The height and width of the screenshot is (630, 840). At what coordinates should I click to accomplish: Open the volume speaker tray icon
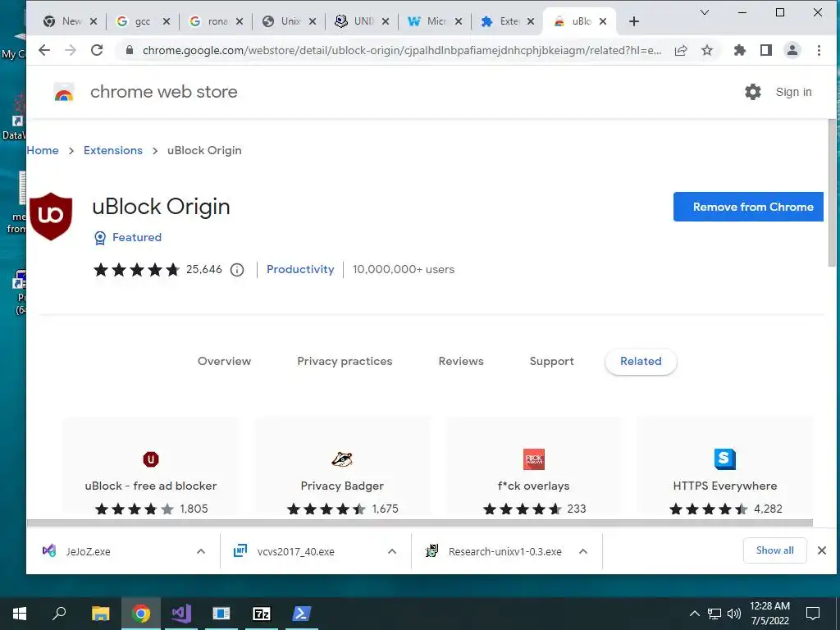click(x=733, y=614)
